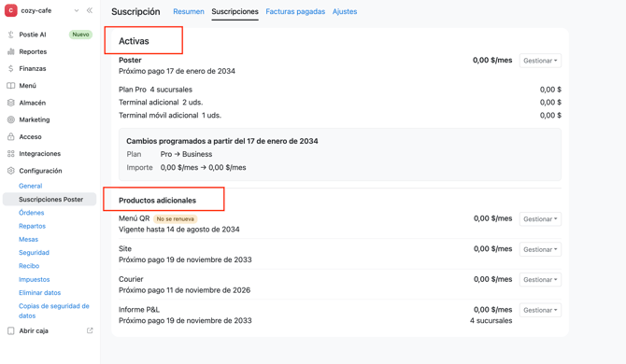Open the General settings link
This screenshot has height=364, width=626.
(x=30, y=186)
